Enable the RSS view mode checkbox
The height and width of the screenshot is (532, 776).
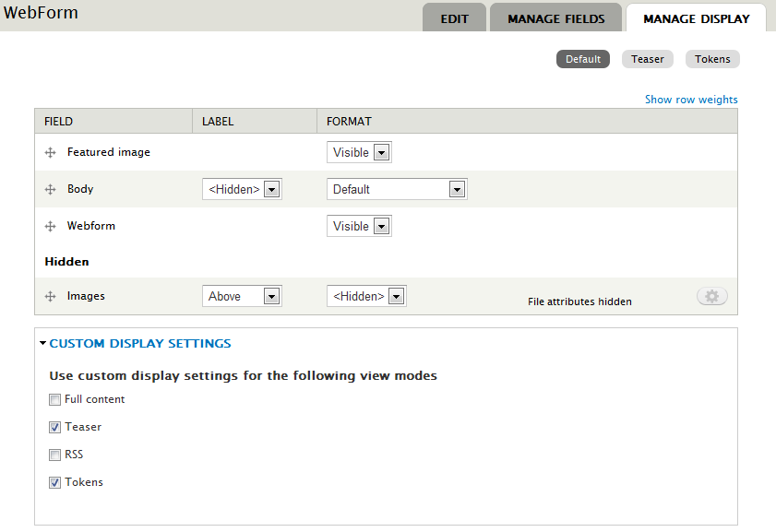55,455
